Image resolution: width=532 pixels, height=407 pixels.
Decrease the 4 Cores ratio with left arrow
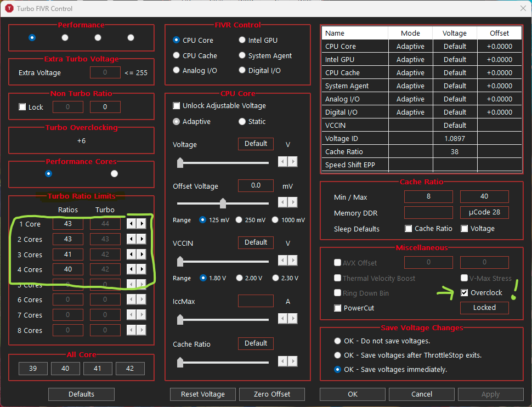[132, 269]
